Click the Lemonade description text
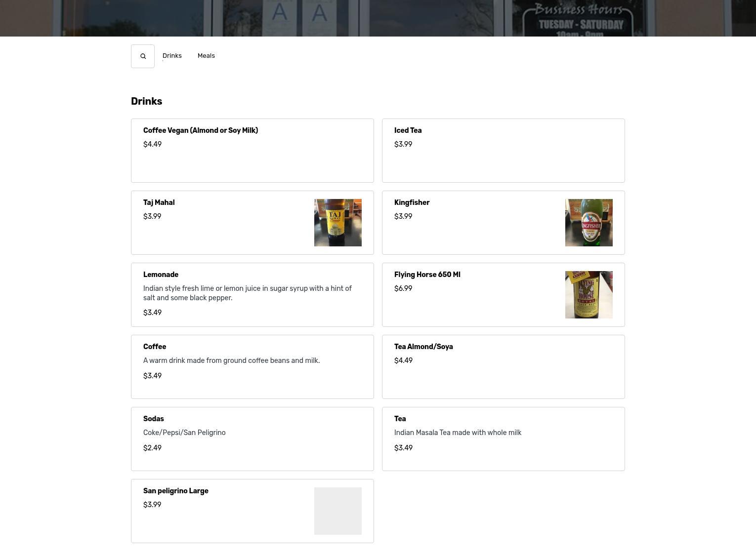 [247, 293]
